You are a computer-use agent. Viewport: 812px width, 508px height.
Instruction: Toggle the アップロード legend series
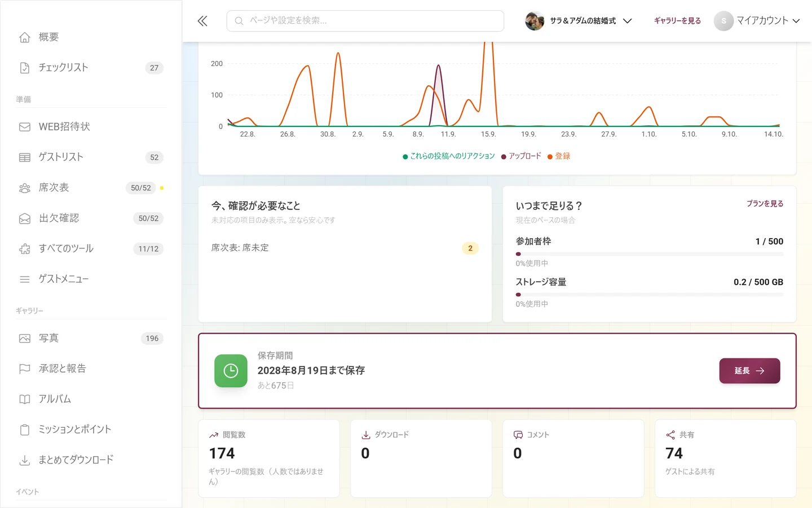[x=521, y=156]
